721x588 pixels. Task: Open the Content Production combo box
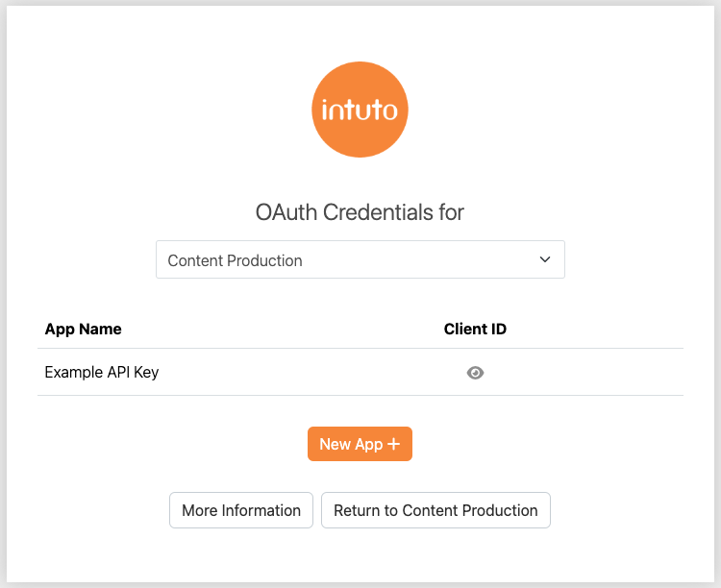(x=360, y=259)
